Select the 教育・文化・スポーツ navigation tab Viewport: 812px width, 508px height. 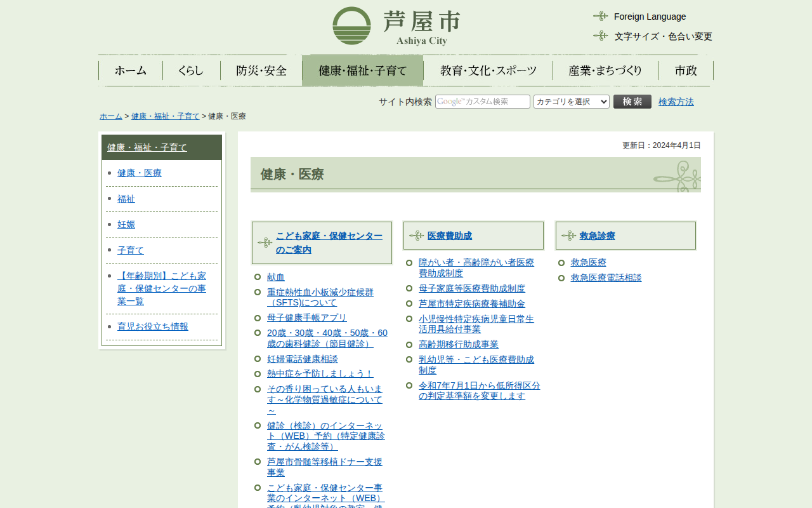pos(488,70)
